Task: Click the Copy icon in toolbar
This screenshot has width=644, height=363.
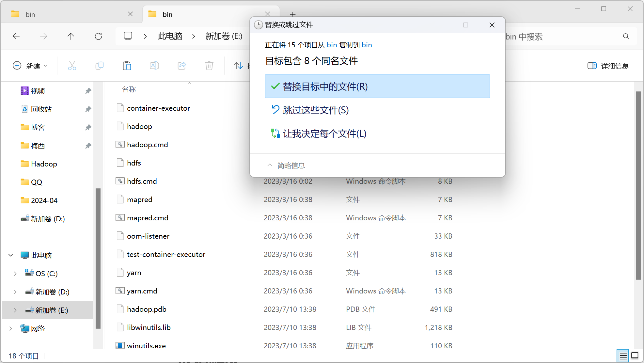Action: [x=99, y=66]
